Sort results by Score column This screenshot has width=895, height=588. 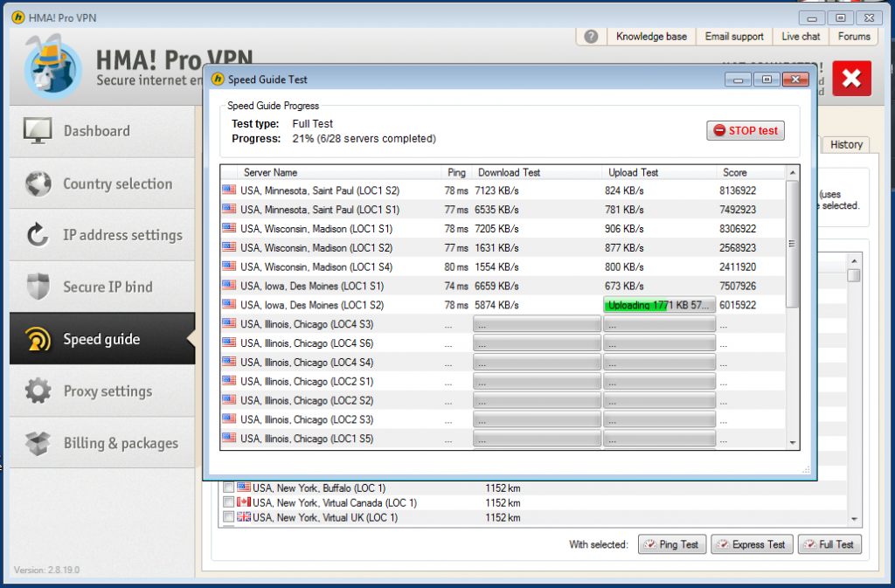[751, 172]
